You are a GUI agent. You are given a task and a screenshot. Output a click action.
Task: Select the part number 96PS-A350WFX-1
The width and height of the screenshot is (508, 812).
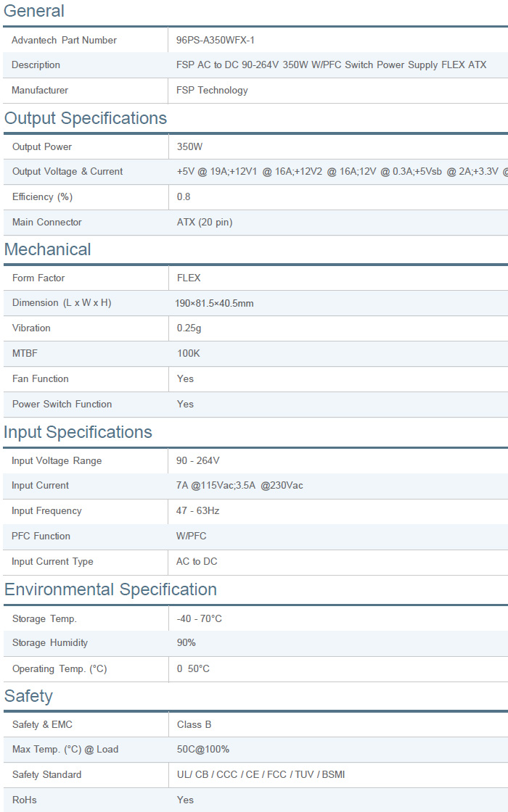(x=216, y=40)
